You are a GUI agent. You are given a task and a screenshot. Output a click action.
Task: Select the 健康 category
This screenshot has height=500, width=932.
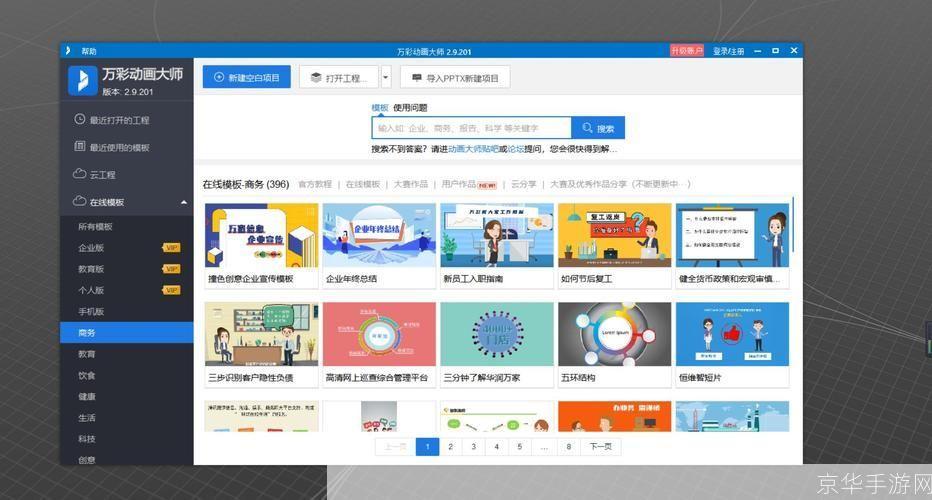click(x=87, y=397)
